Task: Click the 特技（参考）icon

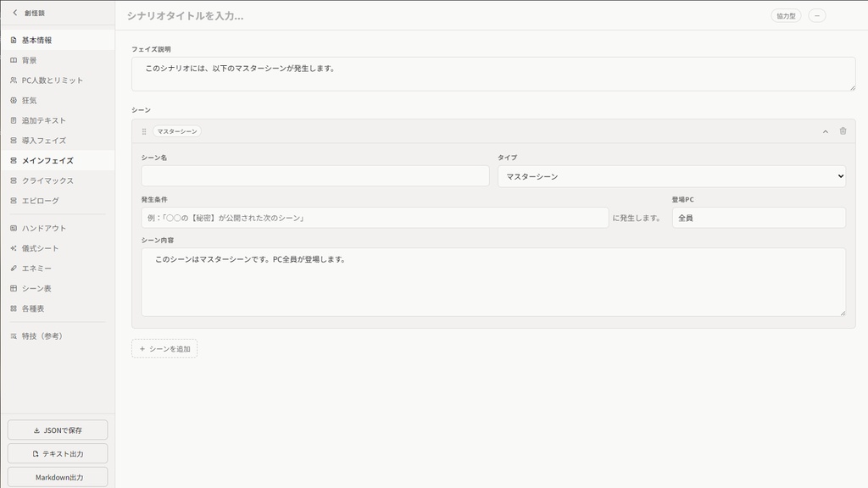Action: 14,335
